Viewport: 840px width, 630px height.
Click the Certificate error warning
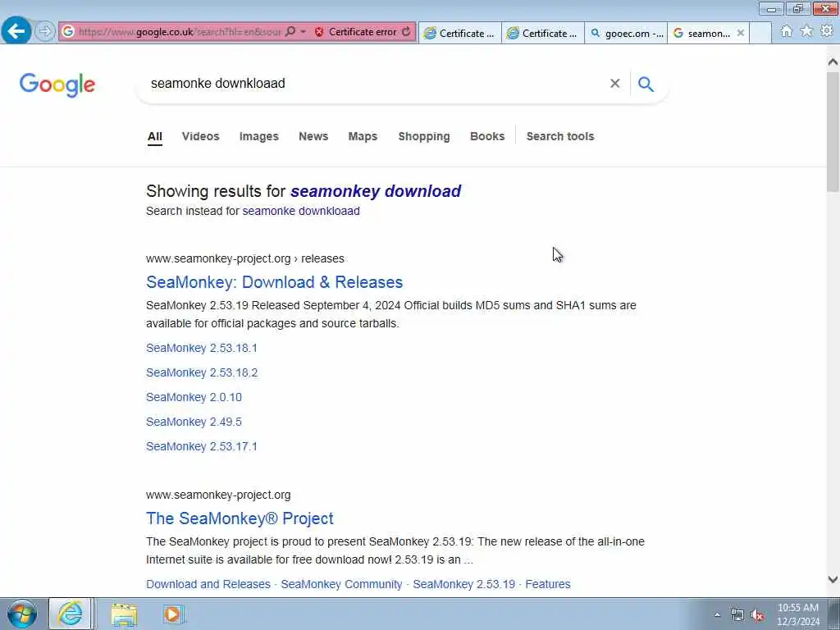[356, 32]
